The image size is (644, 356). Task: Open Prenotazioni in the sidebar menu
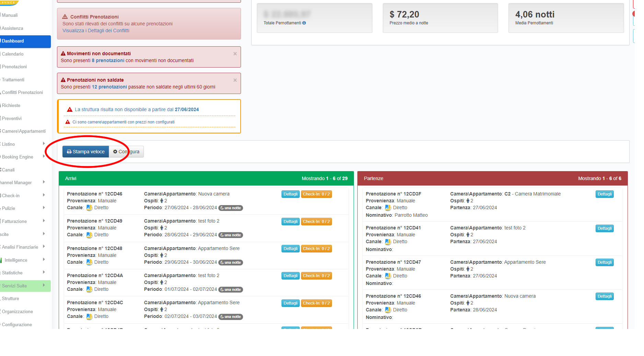pyautogui.click(x=14, y=67)
